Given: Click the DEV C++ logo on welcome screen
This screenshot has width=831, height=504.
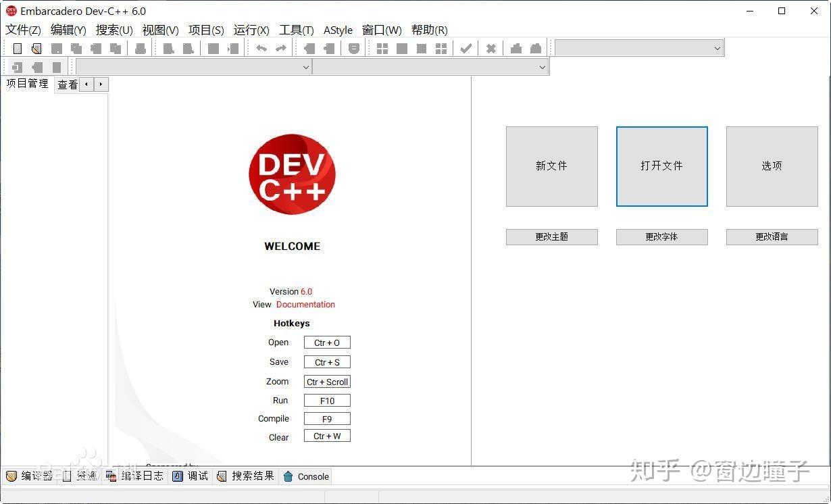Looking at the screenshot, I should tap(292, 174).
